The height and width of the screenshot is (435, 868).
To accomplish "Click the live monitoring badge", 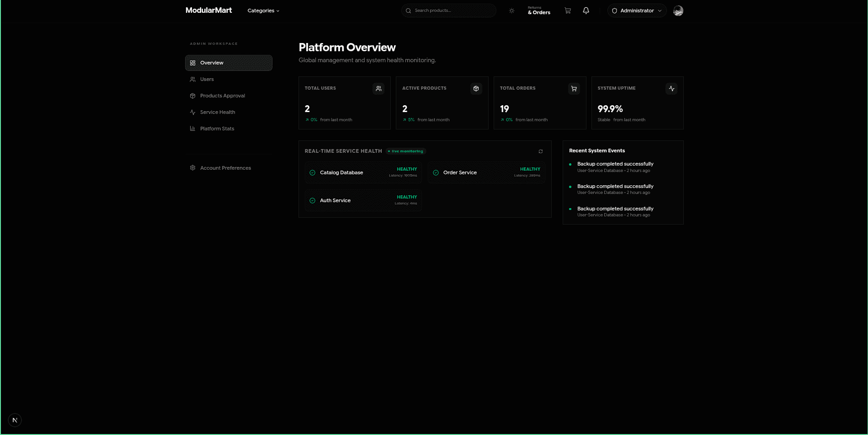I will 406,151.
